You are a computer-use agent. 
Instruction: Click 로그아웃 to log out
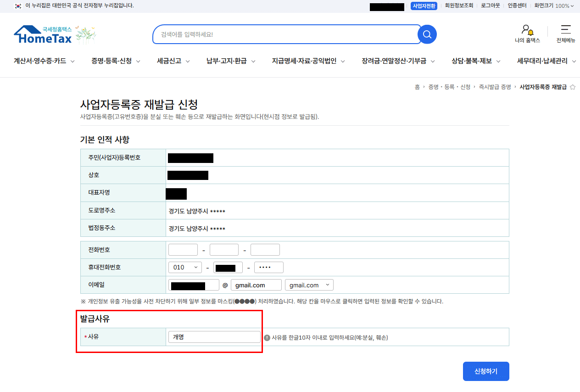490,6
